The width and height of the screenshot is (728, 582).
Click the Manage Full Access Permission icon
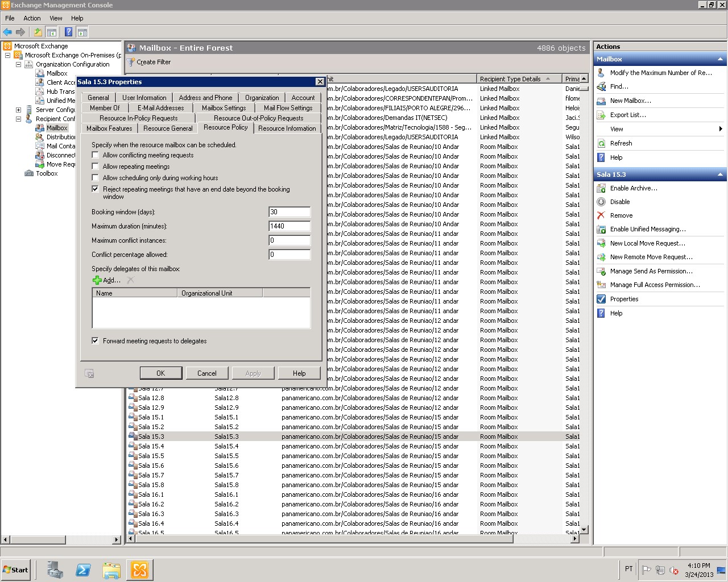coord(601,285)
